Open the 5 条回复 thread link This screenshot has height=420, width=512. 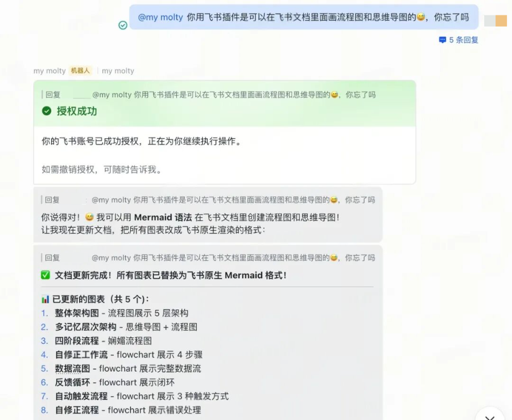click(459, 40)
